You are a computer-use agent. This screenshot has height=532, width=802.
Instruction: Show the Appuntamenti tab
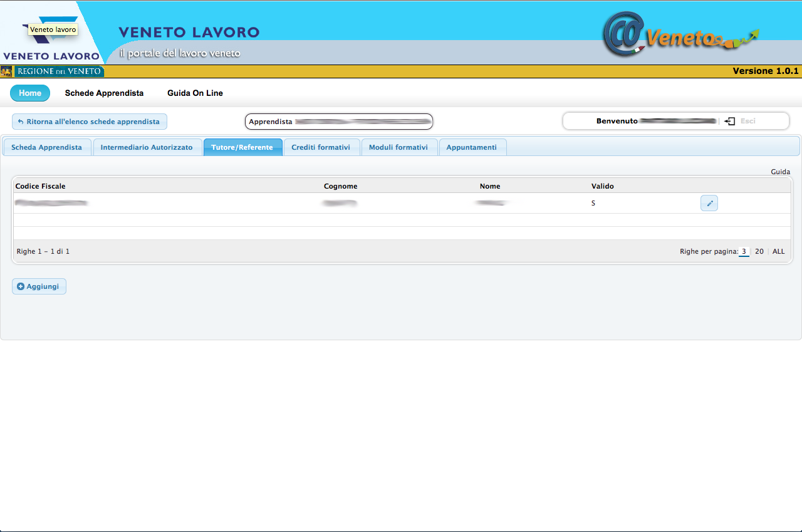click(472, 147)
